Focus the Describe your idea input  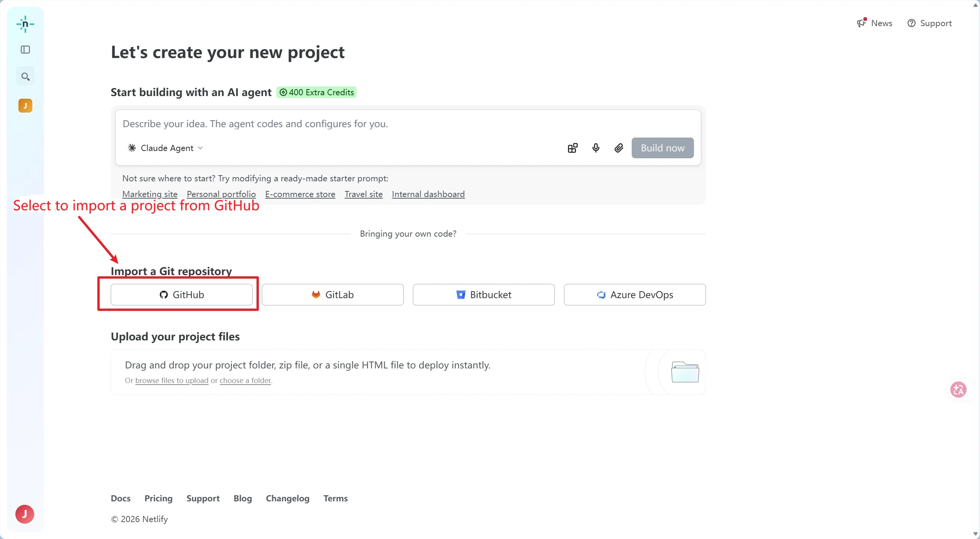(x=408, y=124)
